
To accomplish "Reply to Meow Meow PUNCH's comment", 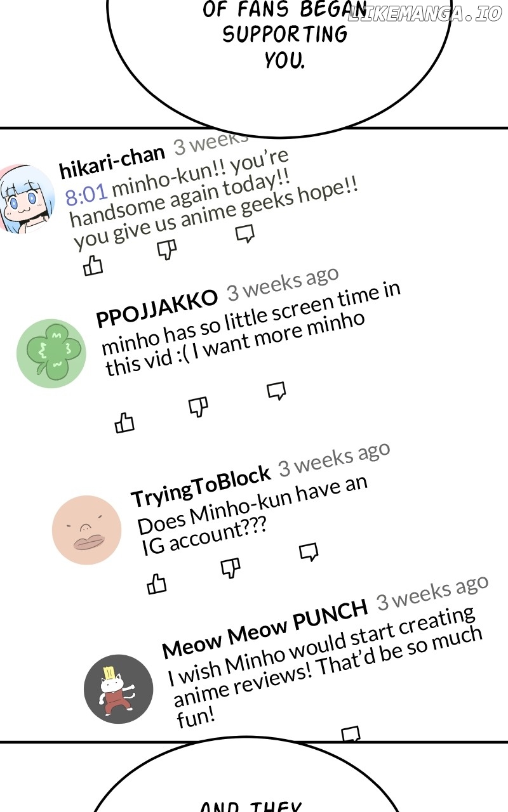I will pyautogui.click(x=351, y=735).
